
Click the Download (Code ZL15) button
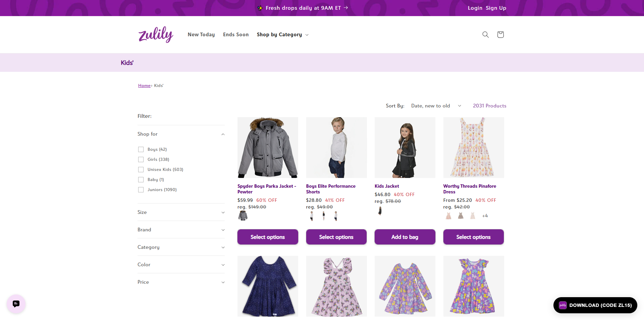click(595, 305)
